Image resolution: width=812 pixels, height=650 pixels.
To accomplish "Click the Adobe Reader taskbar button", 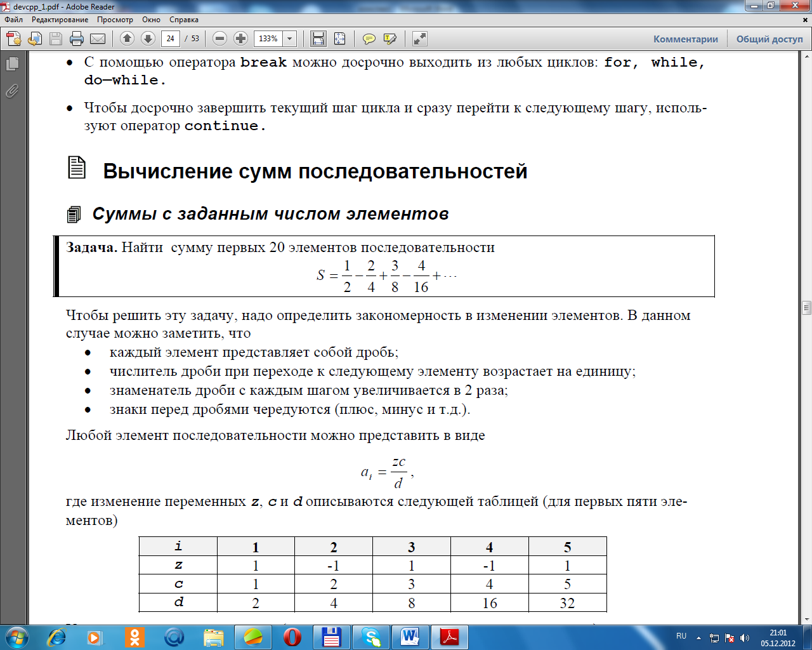I will pyautogui.click(x=450, y=637).
